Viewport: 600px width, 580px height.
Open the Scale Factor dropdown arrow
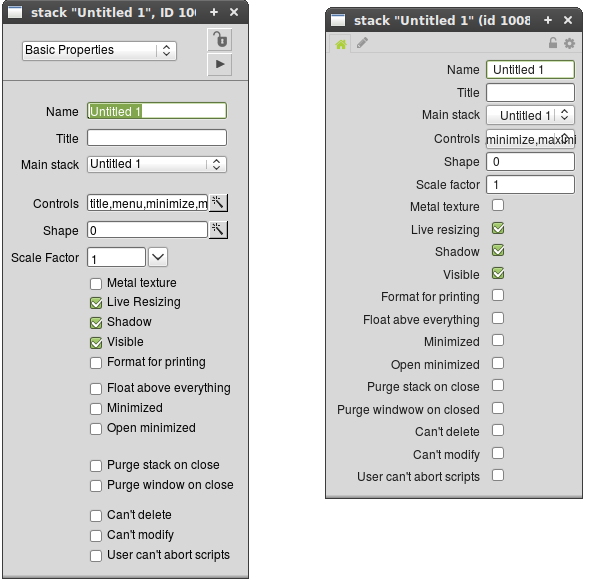tap(158, 258)
